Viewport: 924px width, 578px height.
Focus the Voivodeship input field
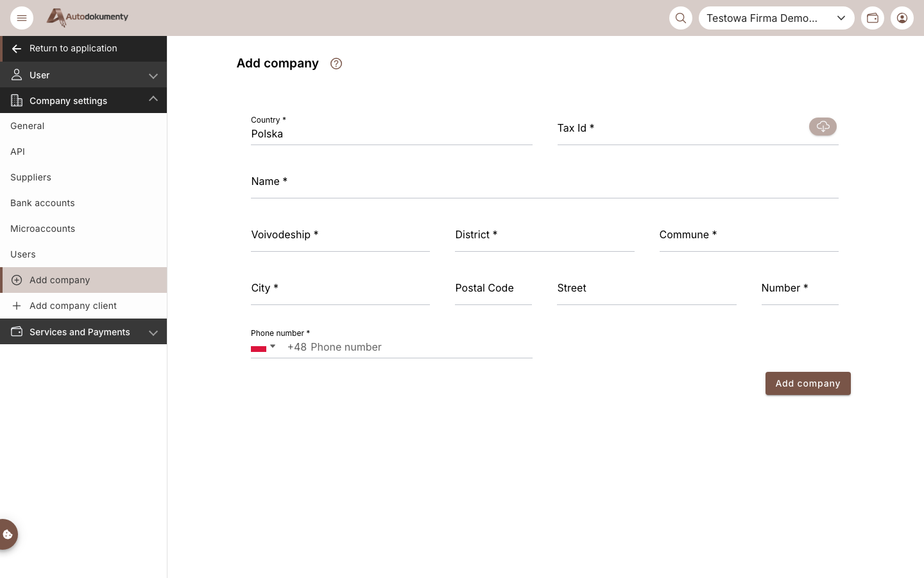tap(341, 236)
